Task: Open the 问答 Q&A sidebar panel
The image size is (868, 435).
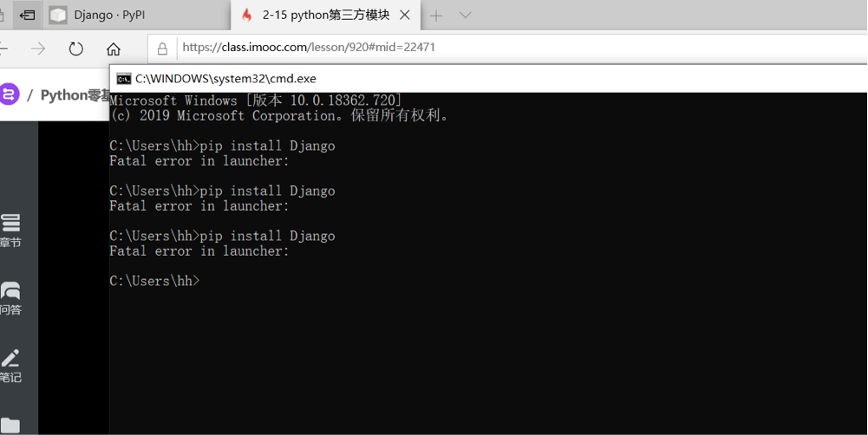Action: click(10, 298)
